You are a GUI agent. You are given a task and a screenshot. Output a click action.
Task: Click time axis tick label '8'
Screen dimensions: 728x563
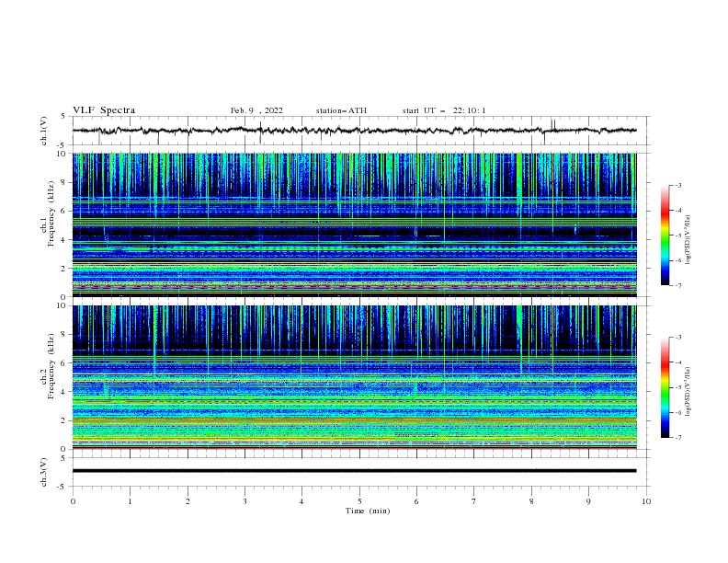click(531, 501)
